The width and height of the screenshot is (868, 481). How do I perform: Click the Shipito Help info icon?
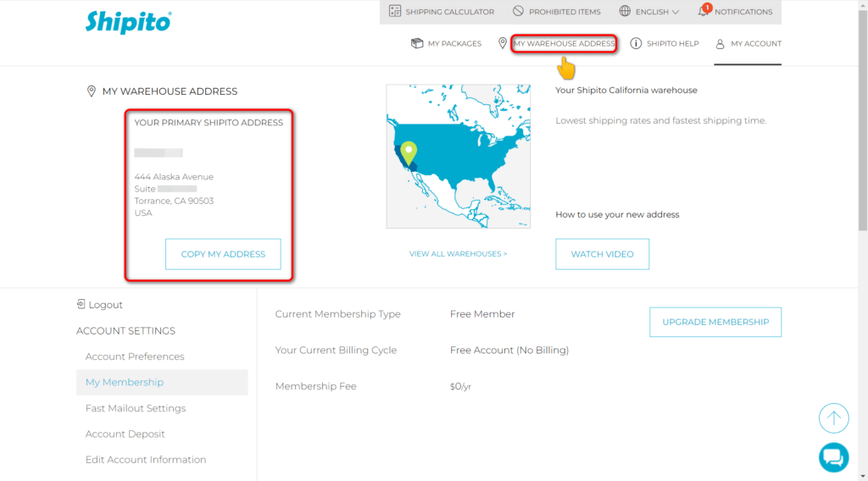click(x=636, y=43)
